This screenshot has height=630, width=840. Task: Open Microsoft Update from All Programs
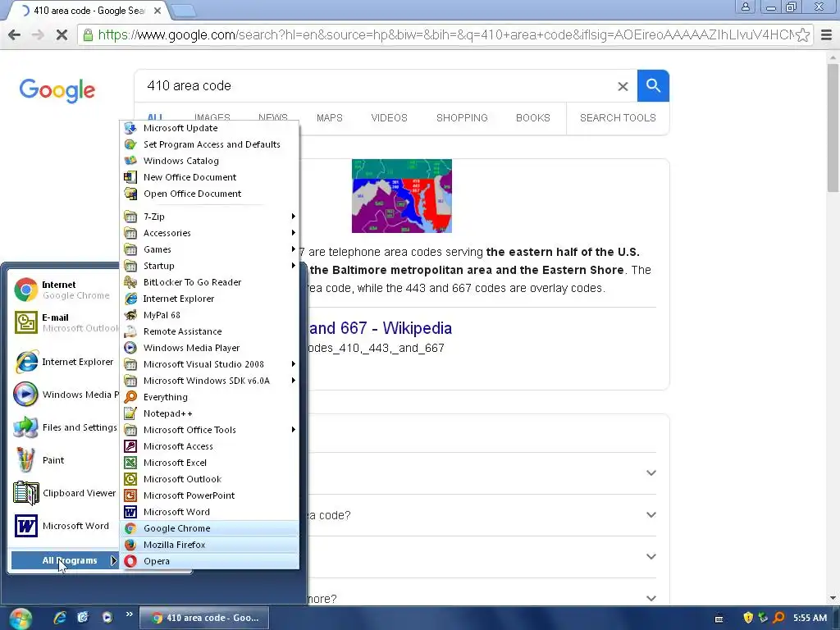209,128
